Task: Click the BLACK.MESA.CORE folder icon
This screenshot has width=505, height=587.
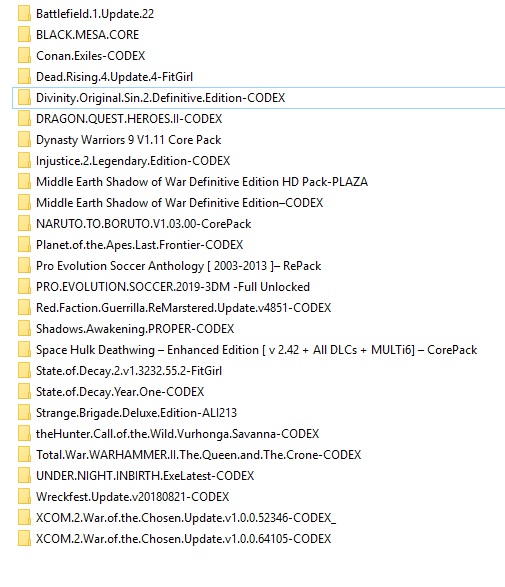Action: click(x=24, y=35)
